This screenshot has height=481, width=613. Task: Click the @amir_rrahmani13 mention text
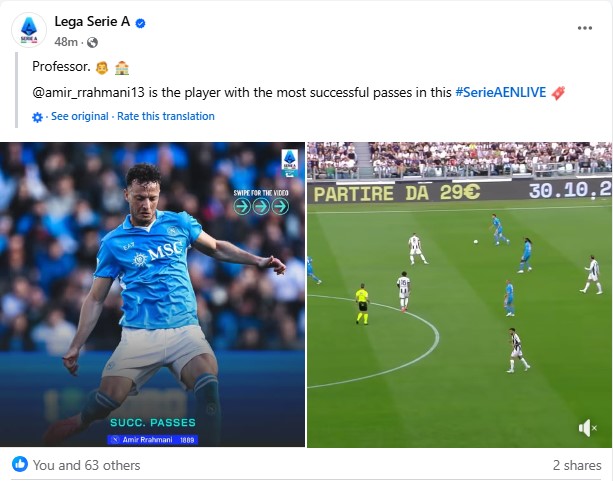[88, 92]
